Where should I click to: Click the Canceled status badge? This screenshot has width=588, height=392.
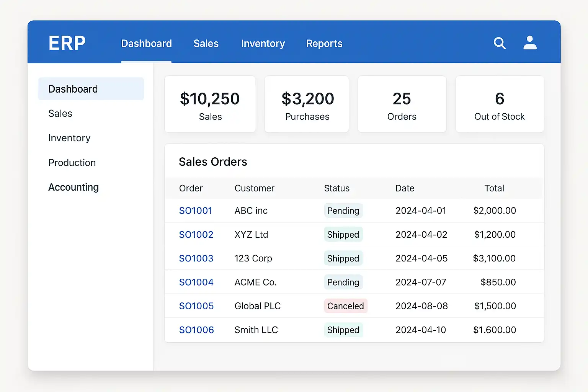pos(345,306)
